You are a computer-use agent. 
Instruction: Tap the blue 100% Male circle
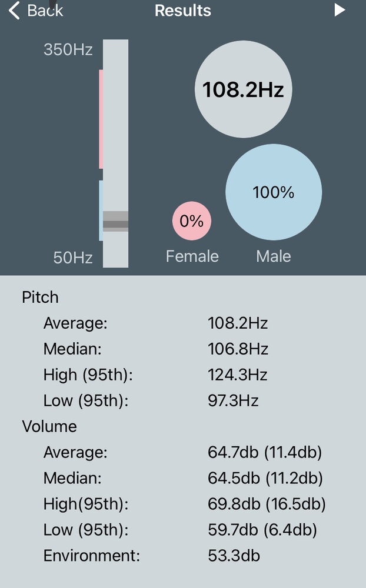click(x=274, y=192)
